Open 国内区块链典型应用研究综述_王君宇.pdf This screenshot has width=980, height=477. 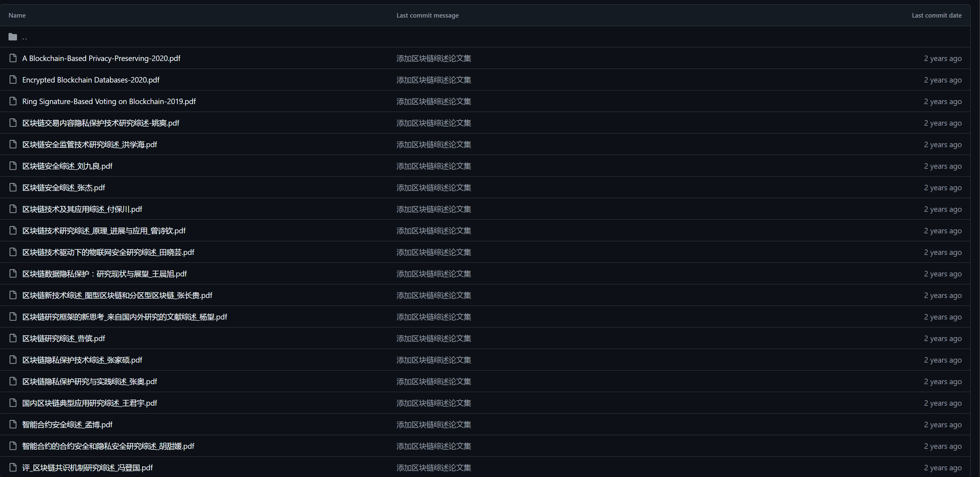coord(89,403)
